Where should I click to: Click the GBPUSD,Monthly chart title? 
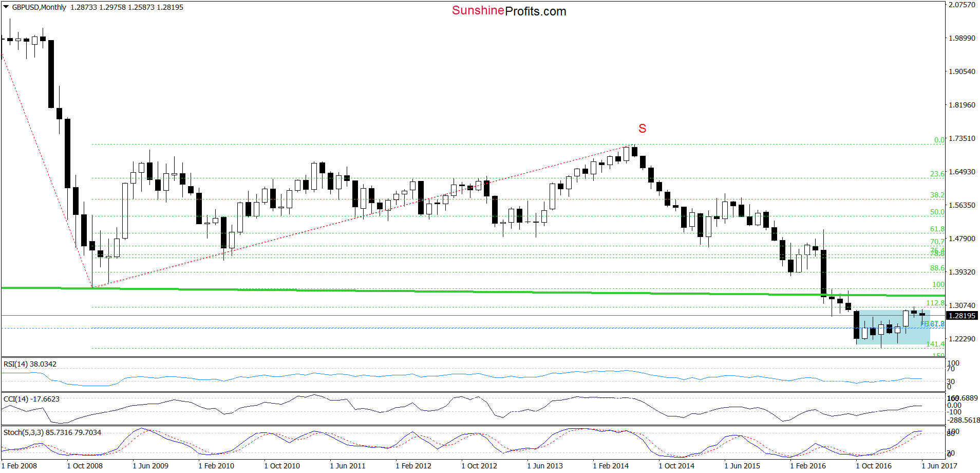[x=39, y=7]
